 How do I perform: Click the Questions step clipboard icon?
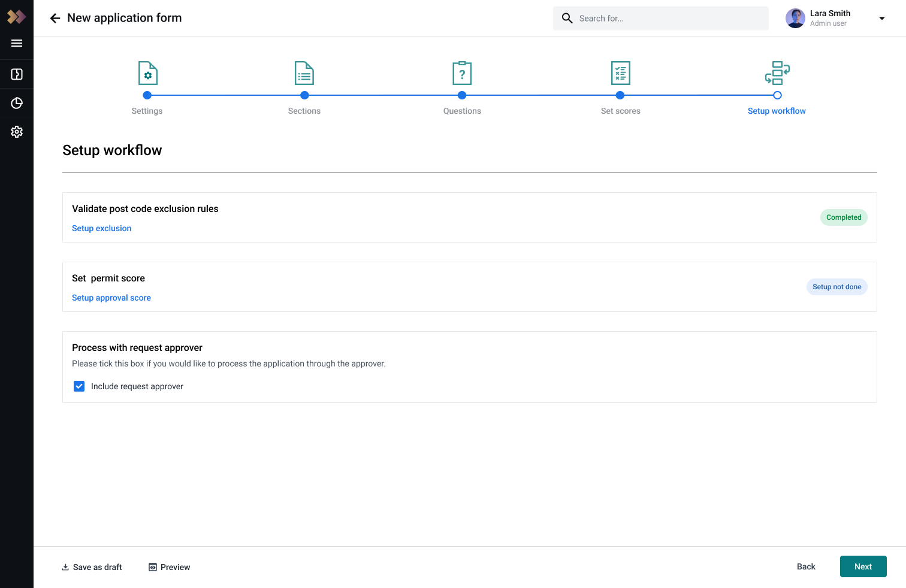point(462,73)
